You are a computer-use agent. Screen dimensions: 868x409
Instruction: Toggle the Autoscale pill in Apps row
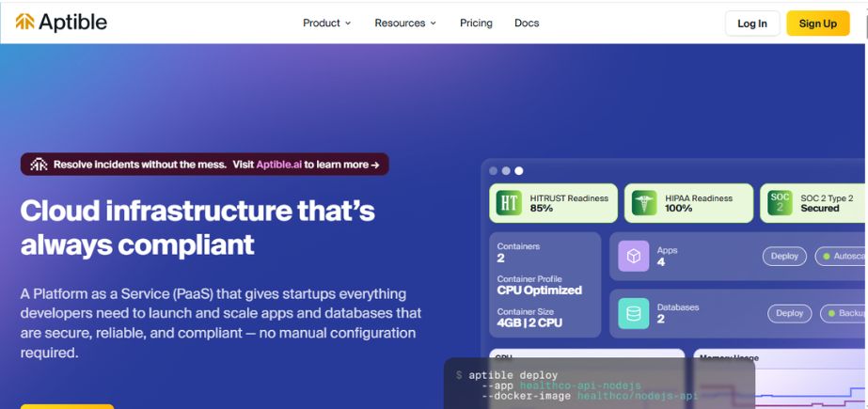841,257
